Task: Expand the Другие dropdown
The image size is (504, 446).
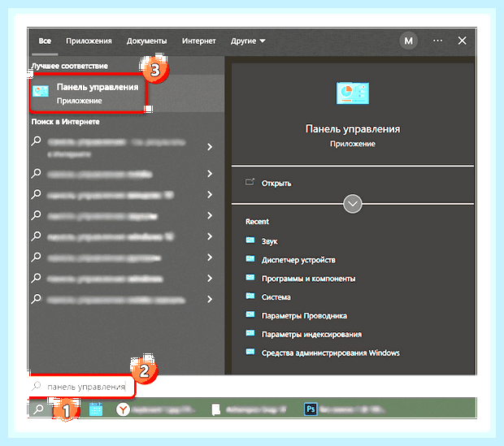Action: (248, 41)
